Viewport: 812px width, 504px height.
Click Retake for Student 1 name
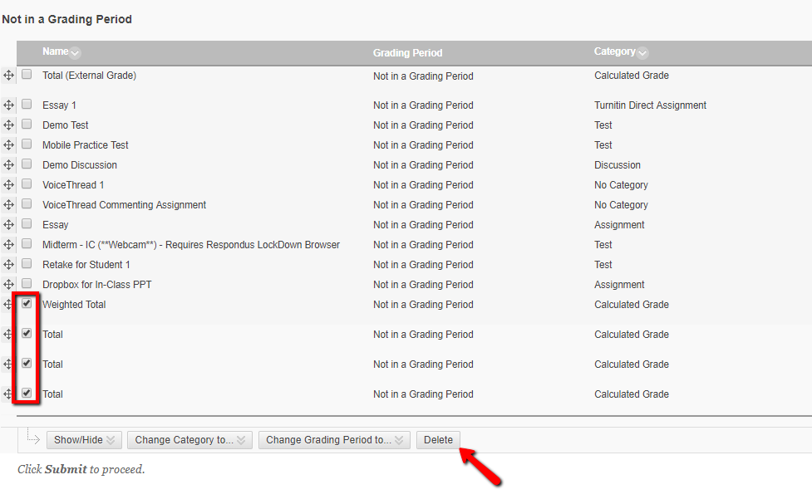click(x=86, y=265)
